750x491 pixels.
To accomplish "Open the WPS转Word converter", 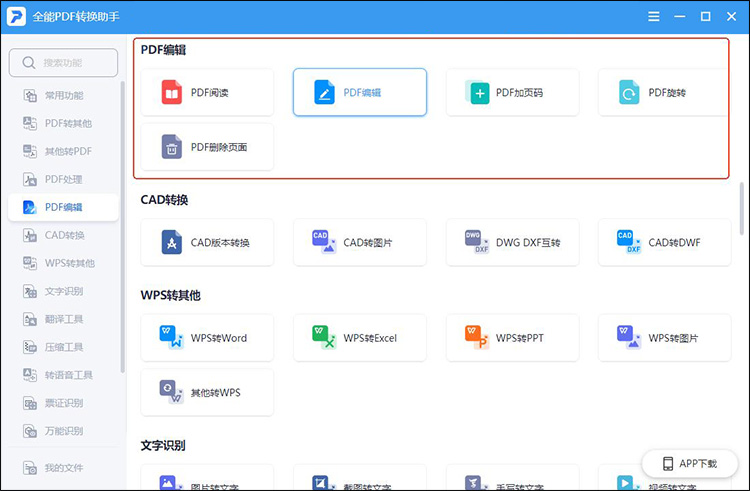I will (x=207, y=338).
